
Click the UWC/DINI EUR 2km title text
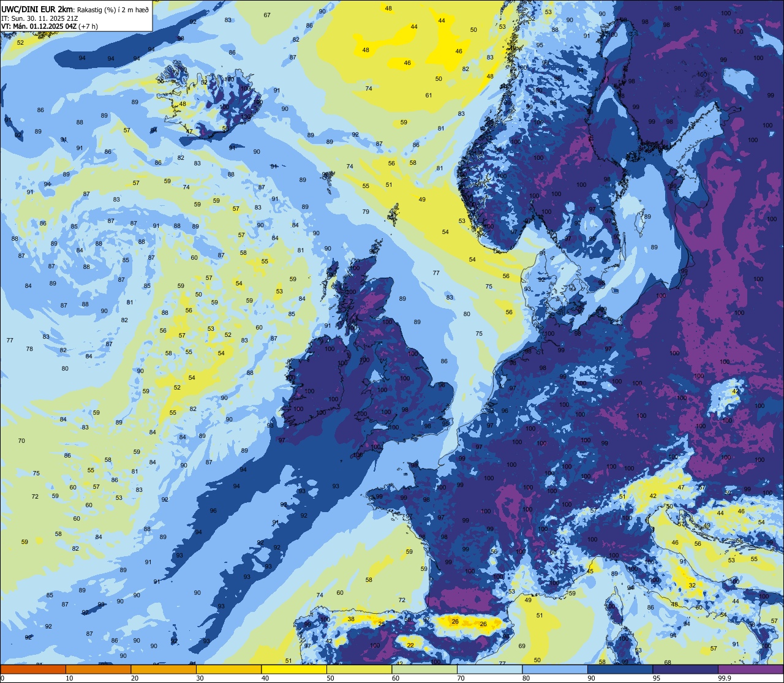pyautogui.click(x=36, y=9)
